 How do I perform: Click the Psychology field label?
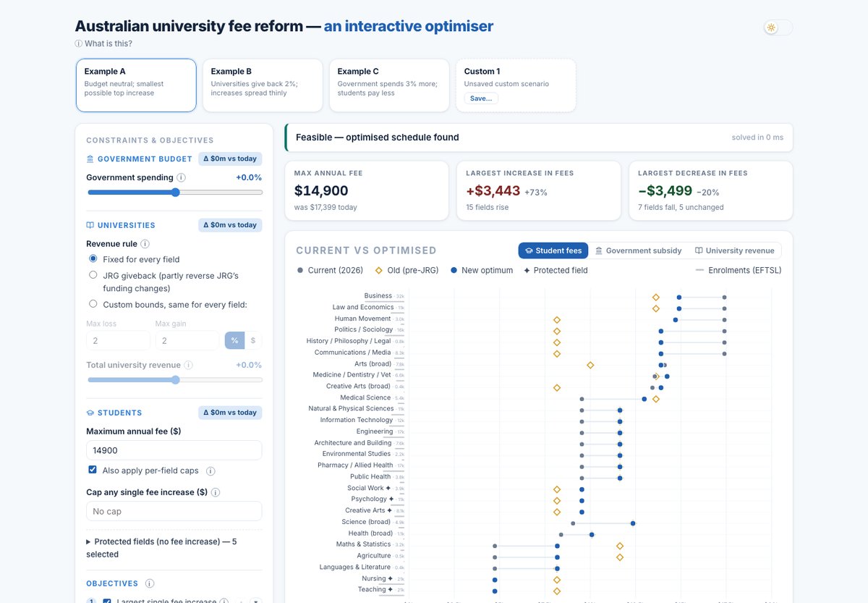pos(369,499)
